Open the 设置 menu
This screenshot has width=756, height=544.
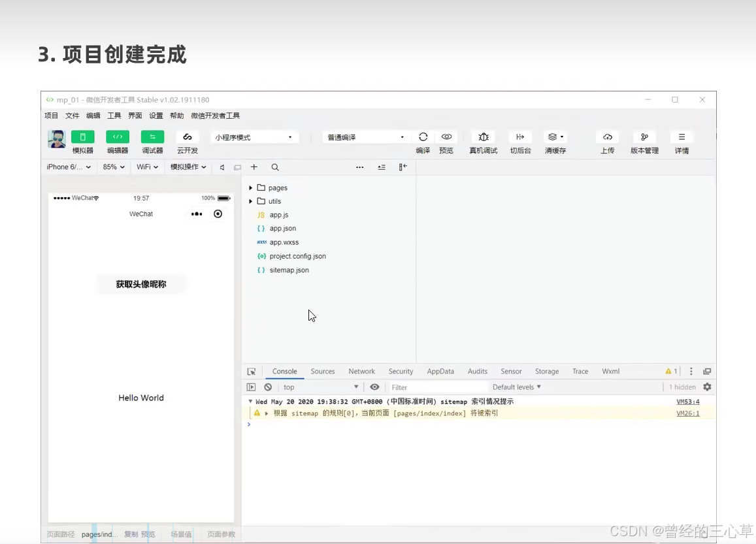[156, 116]
